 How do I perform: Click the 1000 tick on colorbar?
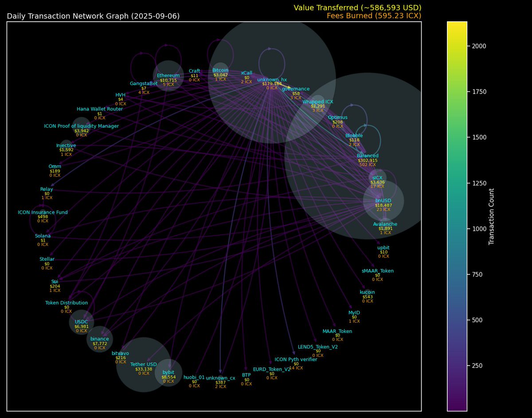[480, 228]
